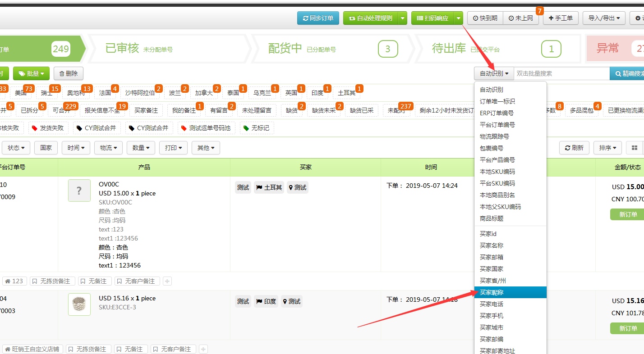Switch to the 配货中 stage tab
644x354 pixels.
tap(333, 48)
